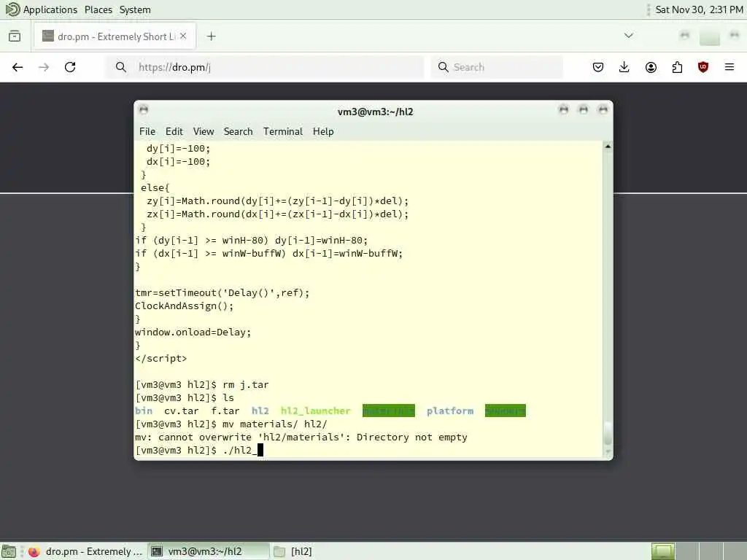Click the terminal window menu icon in titlebar

(x=144, y=110)
